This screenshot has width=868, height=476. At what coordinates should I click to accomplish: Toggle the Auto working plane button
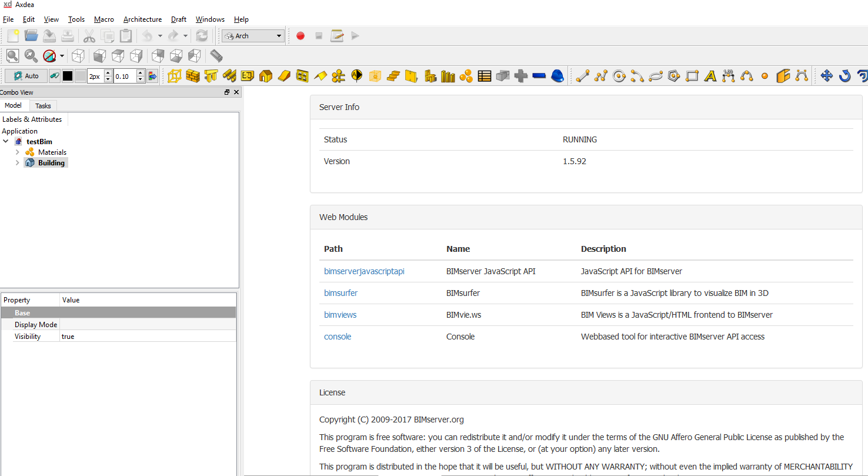pos(25,76)
